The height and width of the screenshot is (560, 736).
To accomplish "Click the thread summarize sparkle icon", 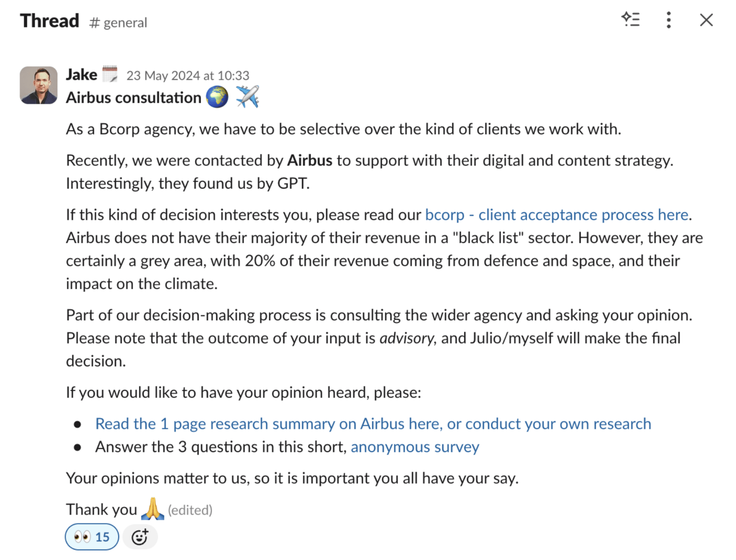I will coord(630,20).
